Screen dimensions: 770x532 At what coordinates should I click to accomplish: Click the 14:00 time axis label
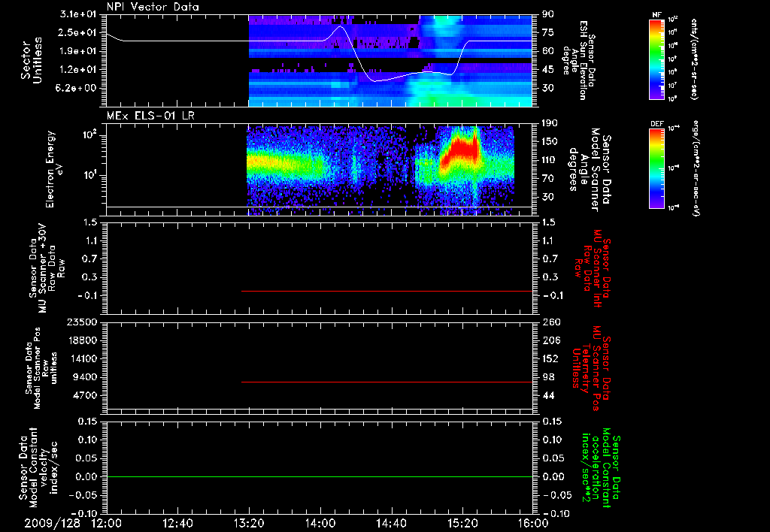click(x=320, y=523)
